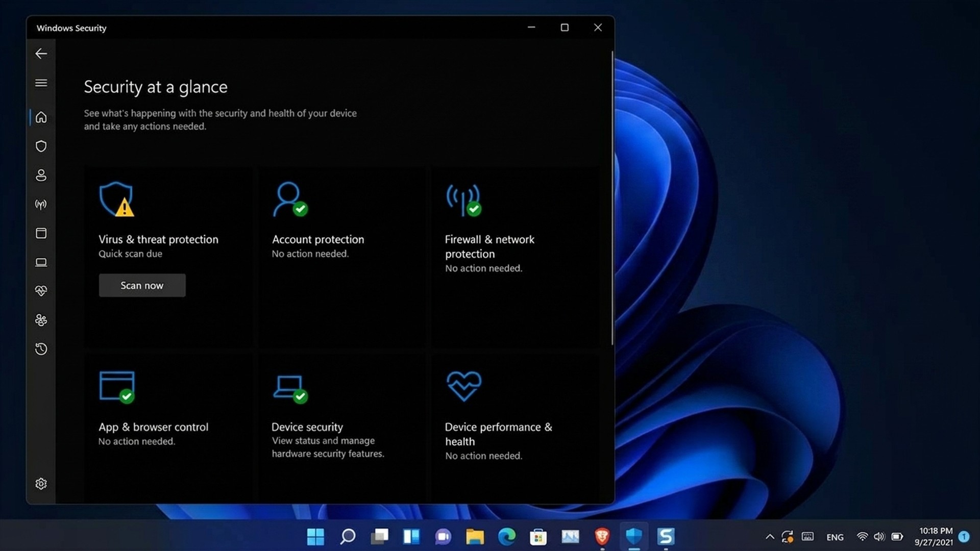Click the 'Quick scan due' status text
Image resolution: width=980 pixels, height=551 pixels.
(130, 254)
